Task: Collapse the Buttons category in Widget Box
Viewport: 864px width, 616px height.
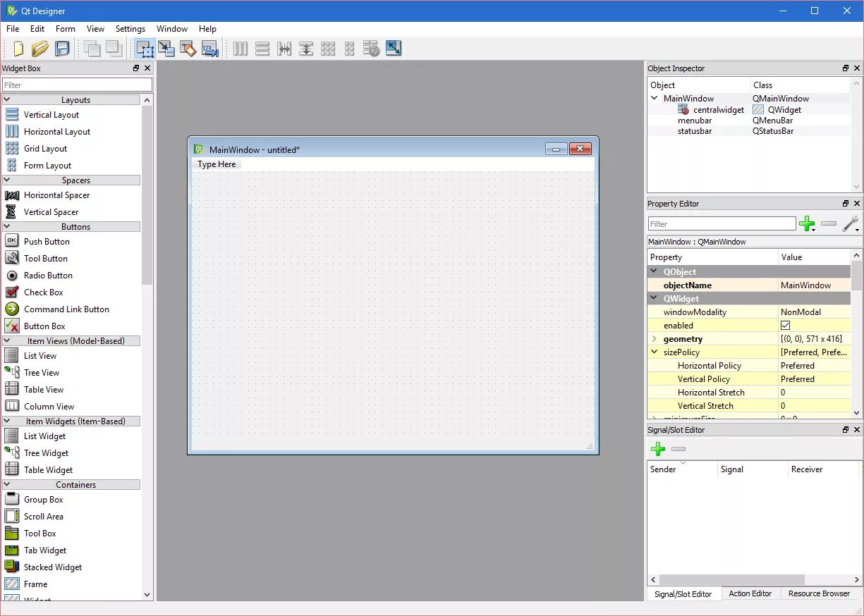Action: pyautogui.click(x=6, y=227)
